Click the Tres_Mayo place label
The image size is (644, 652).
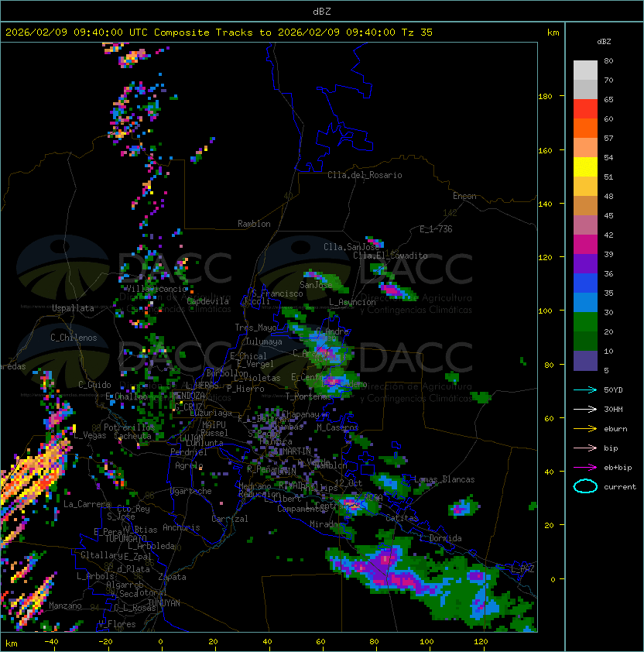click(255, 328)
